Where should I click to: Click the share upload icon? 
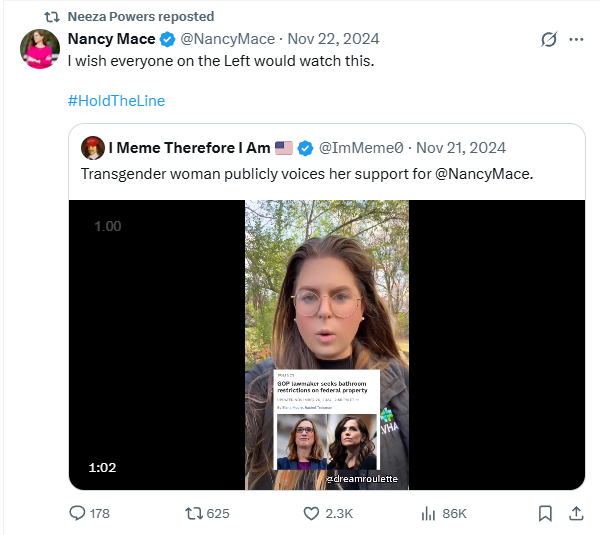point(575,513)
